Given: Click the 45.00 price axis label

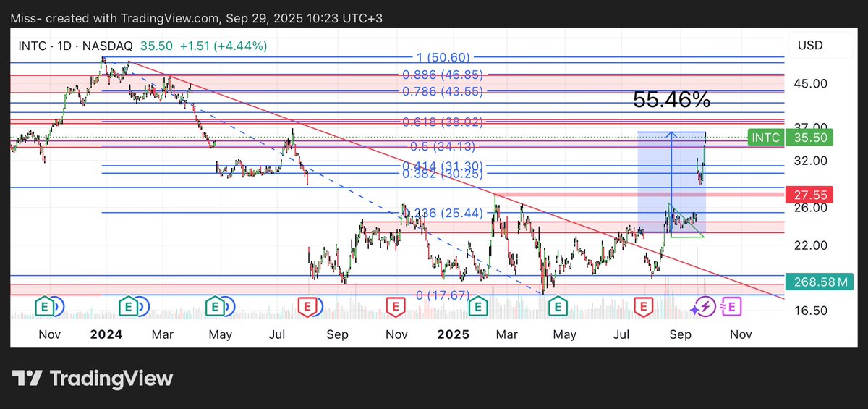Looking at the screenshot, I should 810,83.
